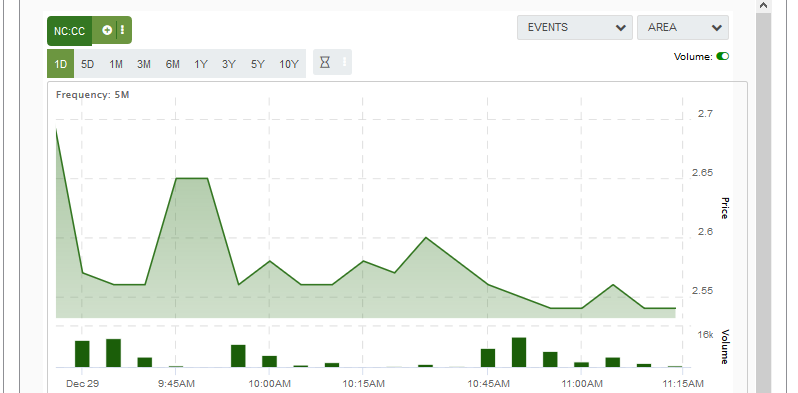798x393 pixels.
Task: Click the Dec 29 date label
Action: tap(82, 383)
